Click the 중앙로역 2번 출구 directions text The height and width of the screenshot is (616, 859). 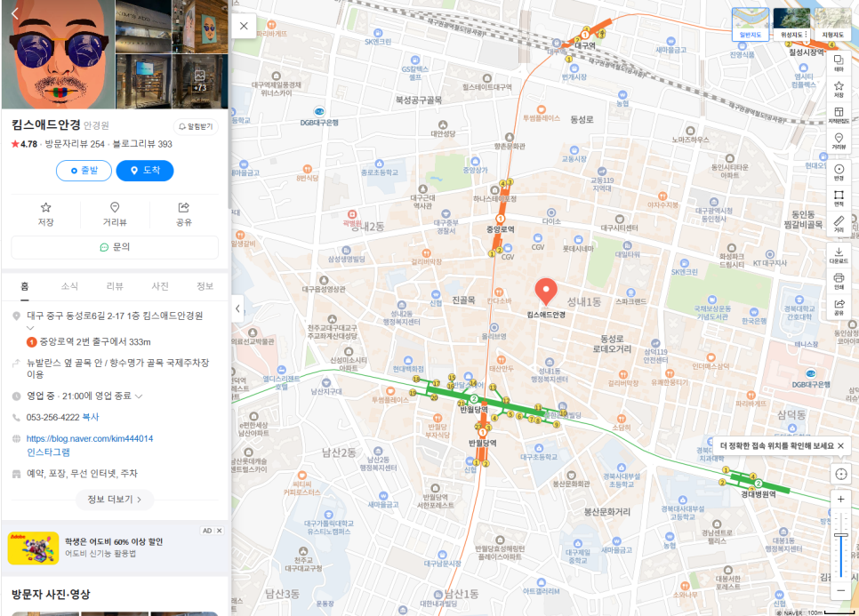coord(95,341)
